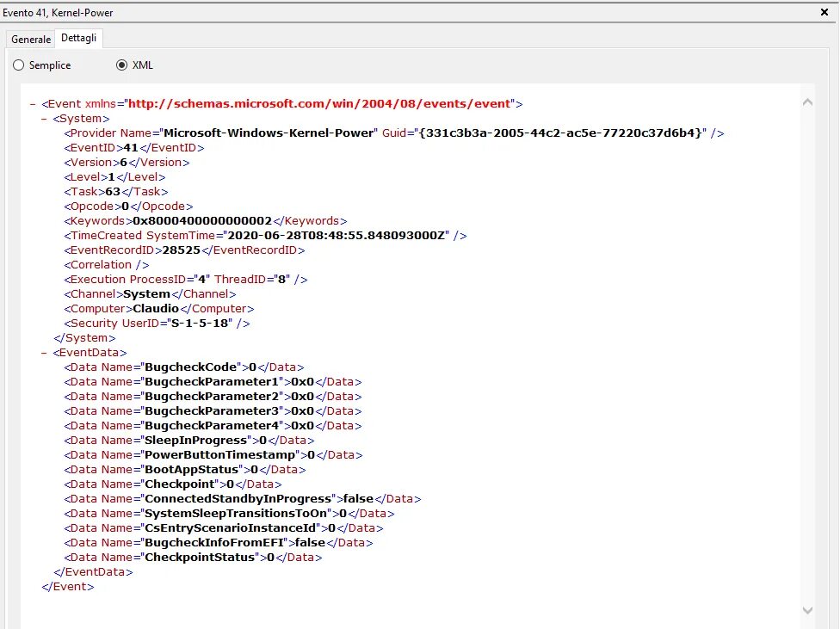The image size is (840, 629).
Task: Select the Semplice view radio button
Action: [x=19, y=65]
